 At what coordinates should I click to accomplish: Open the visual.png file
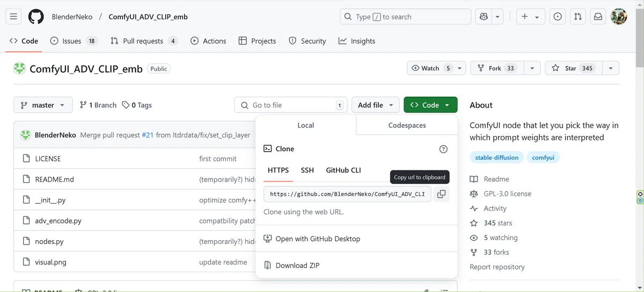pyautogui.click(x=50, y=262)
